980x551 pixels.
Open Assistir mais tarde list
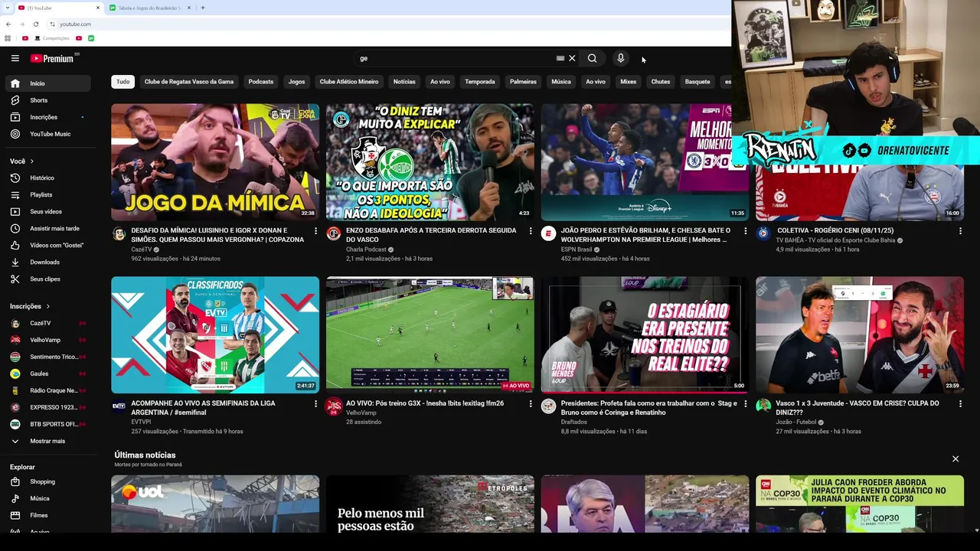point(48,228)
